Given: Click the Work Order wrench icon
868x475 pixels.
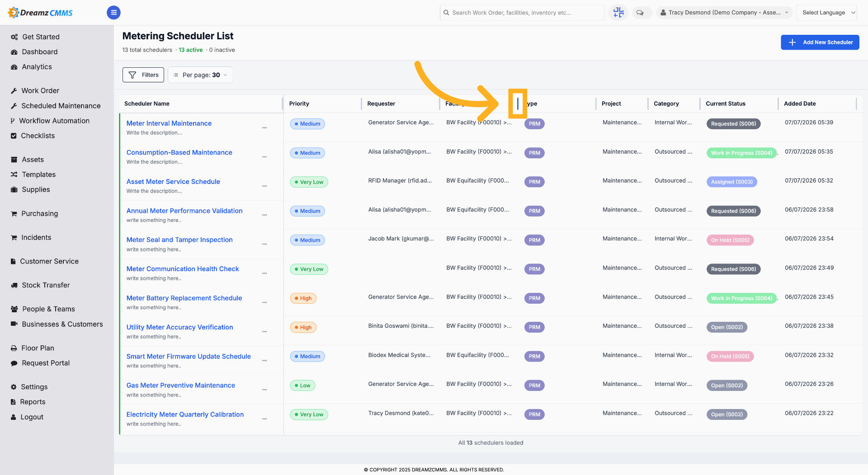Looking at the screenshot, I should [14, 91].
